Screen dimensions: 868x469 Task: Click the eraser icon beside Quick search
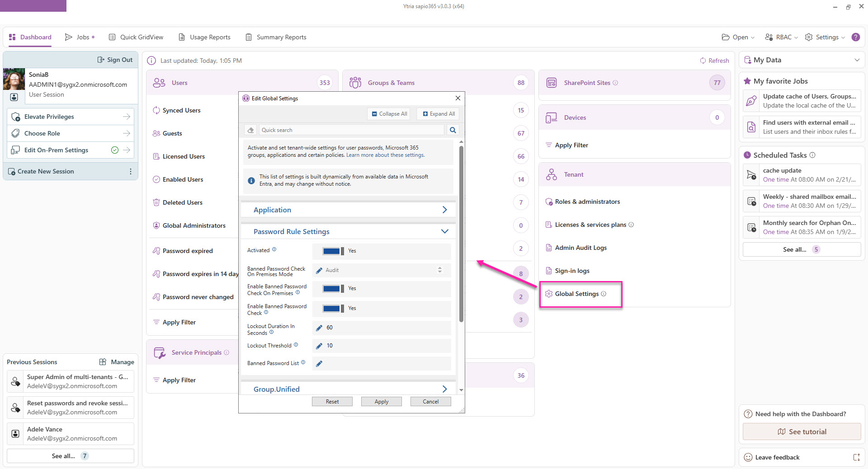(250, 130)
